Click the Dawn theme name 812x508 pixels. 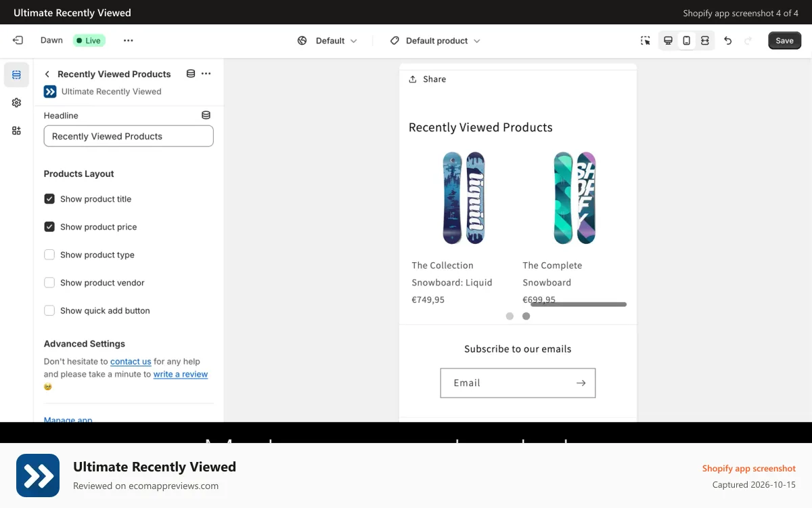(x=51, y=41)
